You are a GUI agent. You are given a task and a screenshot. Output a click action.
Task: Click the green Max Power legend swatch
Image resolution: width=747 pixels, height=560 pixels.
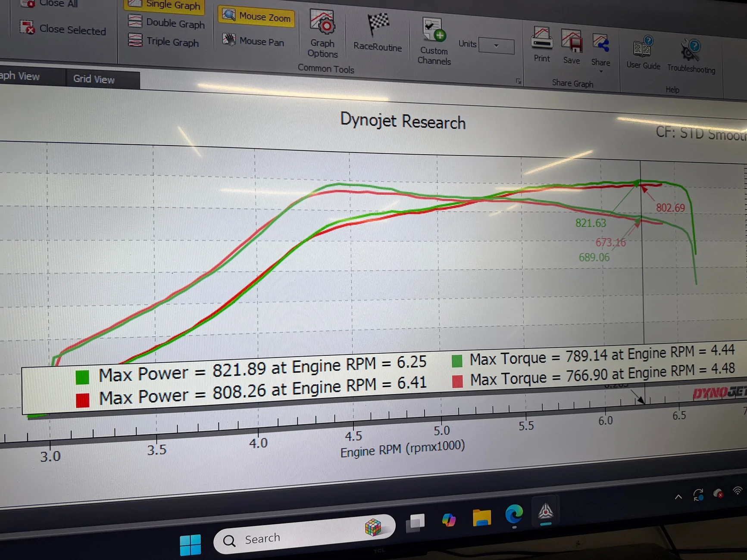click(x=82, y=377)
